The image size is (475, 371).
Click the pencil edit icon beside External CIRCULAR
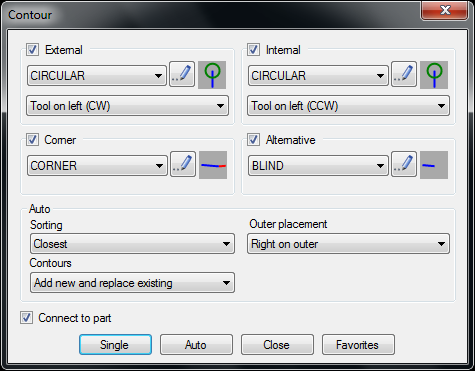[182, 74]
